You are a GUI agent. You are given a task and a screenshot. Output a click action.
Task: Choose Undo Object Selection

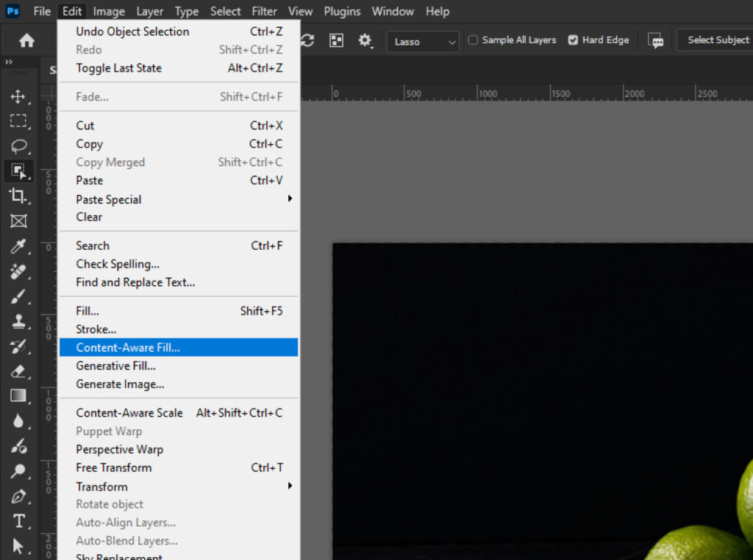coord(179,32)
